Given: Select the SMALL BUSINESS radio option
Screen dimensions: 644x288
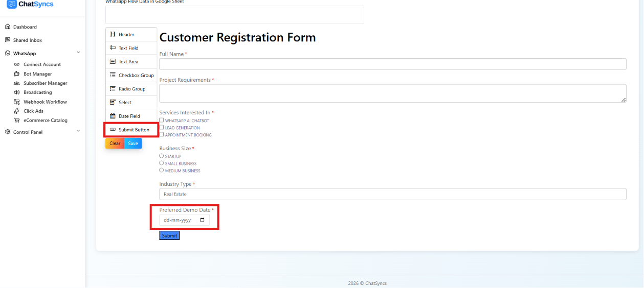Looking at the screenshot, I should [162, 163].
